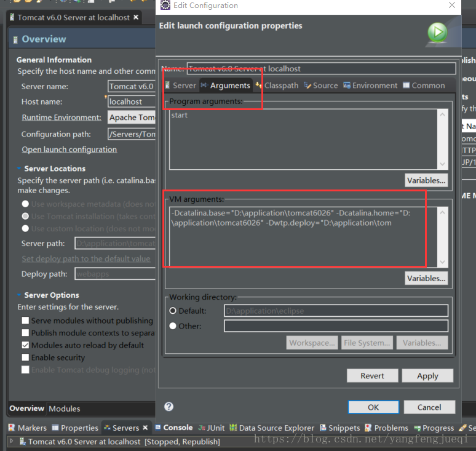This screenshot has height=451, width=476.
Task: Click the Server name field
Action: click(x=132, y=86)
